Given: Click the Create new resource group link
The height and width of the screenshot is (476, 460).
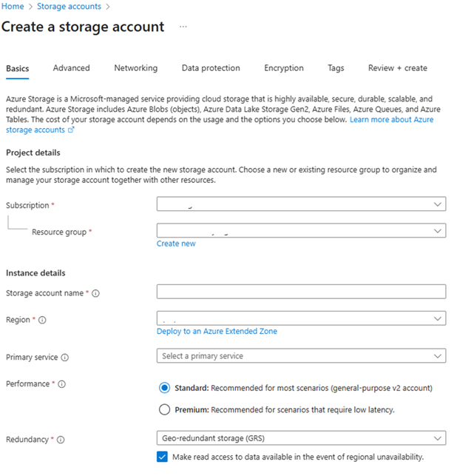Looking at the screenshot, I should pyautogui.click(x=176, y=244).
